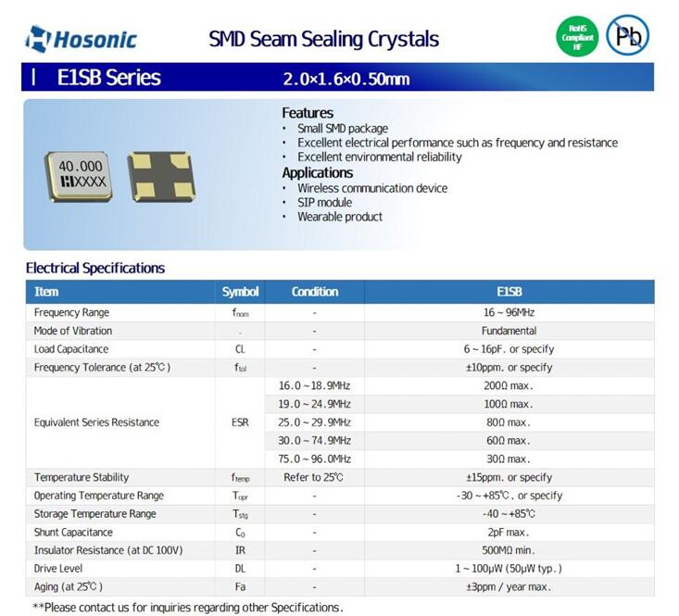Click the '±10ppm. or specify' value

509,368
